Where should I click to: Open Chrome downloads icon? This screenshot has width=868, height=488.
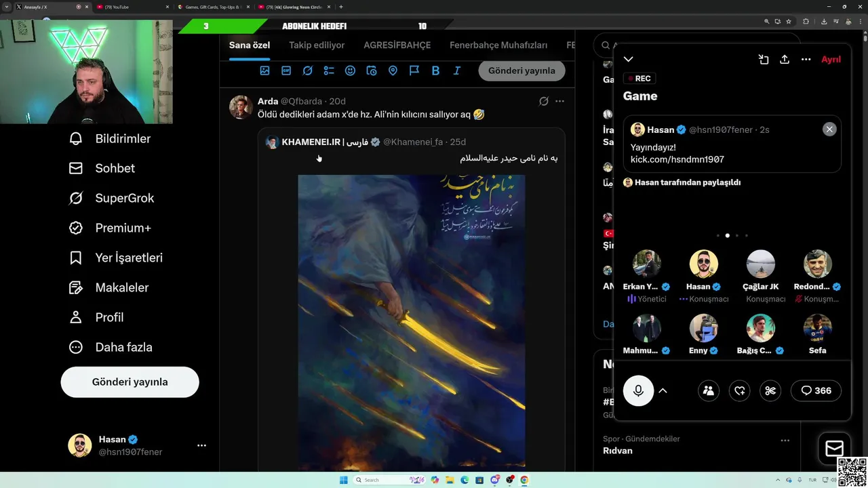823,21
